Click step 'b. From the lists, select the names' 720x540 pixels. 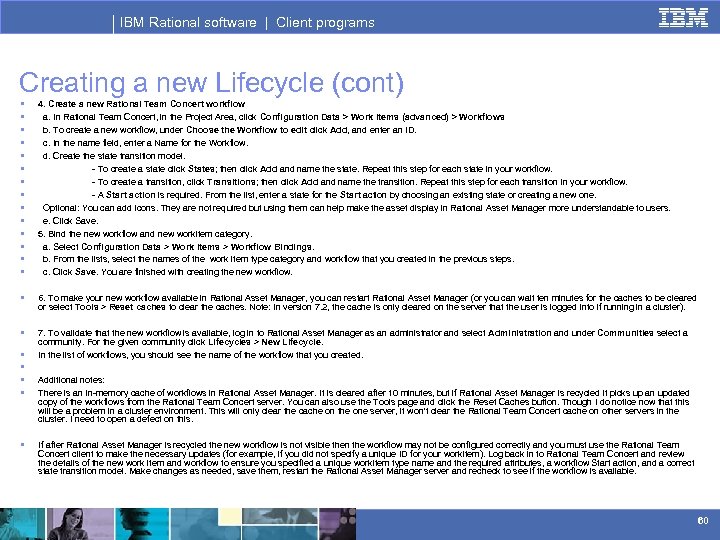278,259
